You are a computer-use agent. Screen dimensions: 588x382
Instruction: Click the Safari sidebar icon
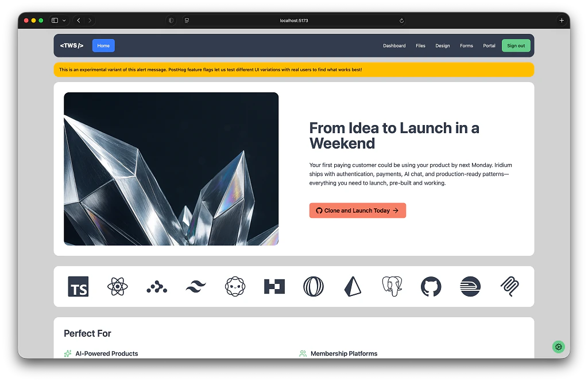pos(55,20)
